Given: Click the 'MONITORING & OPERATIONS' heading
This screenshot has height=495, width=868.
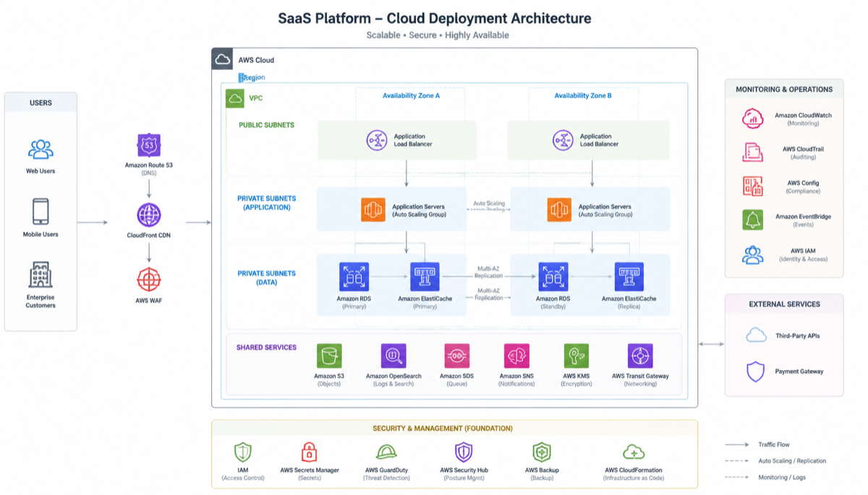Looking at the screenshot, I should [784, 90].
